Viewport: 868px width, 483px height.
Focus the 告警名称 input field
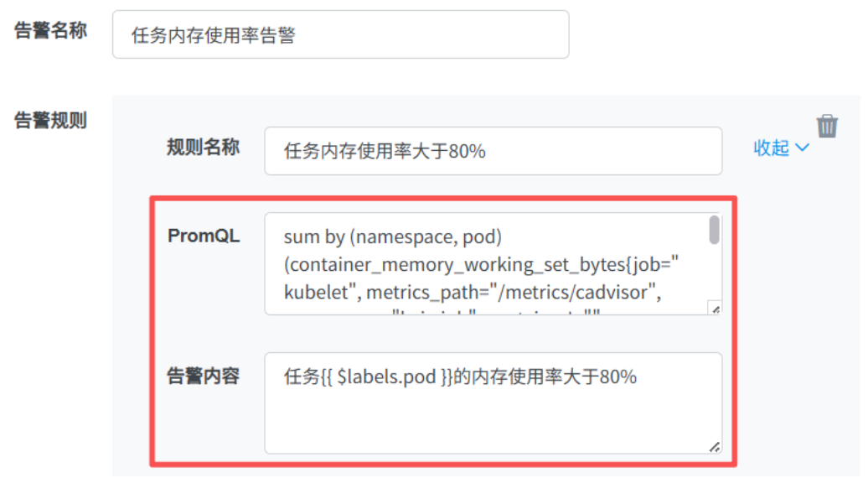(340, 34)
